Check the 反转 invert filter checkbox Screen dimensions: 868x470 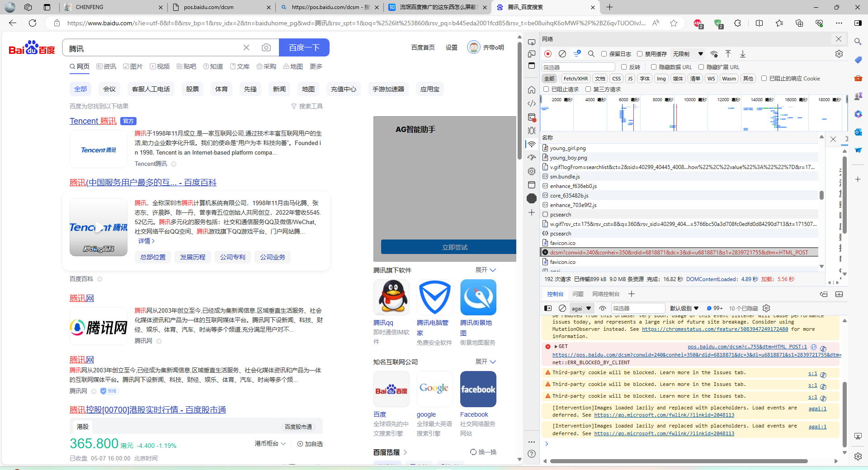pos(624,67)
